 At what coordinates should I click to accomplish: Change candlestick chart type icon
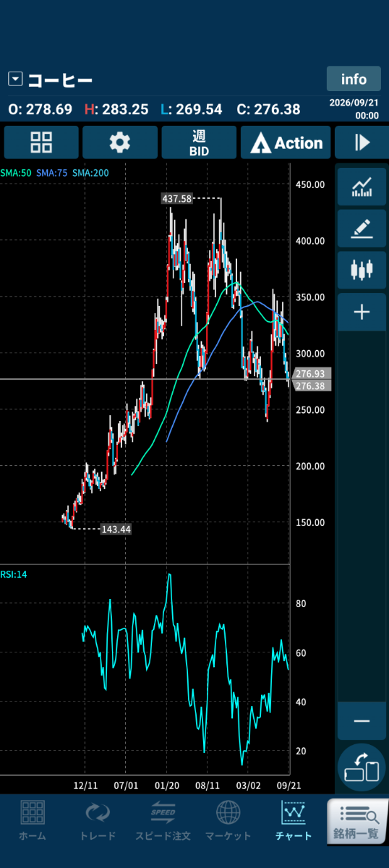click(x=362, y=271)
